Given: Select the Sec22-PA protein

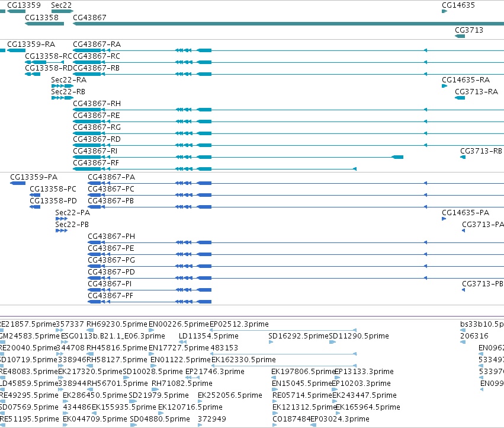Looking at the screenshot, I should point(62,219).
